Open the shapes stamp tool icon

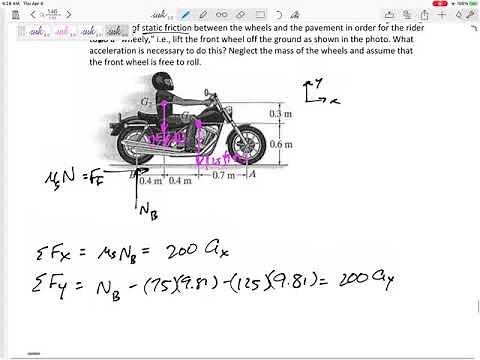(295, 15)
